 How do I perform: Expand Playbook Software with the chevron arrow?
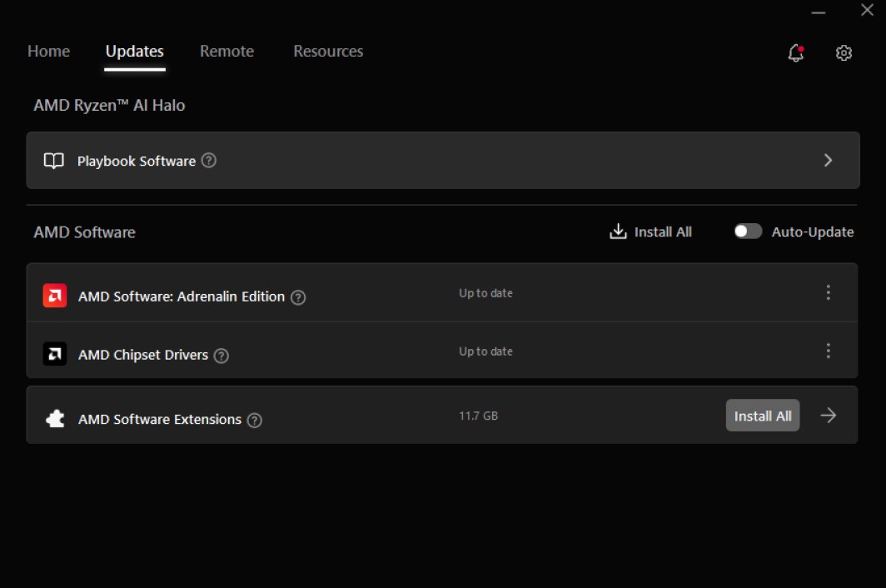point(828,161)
